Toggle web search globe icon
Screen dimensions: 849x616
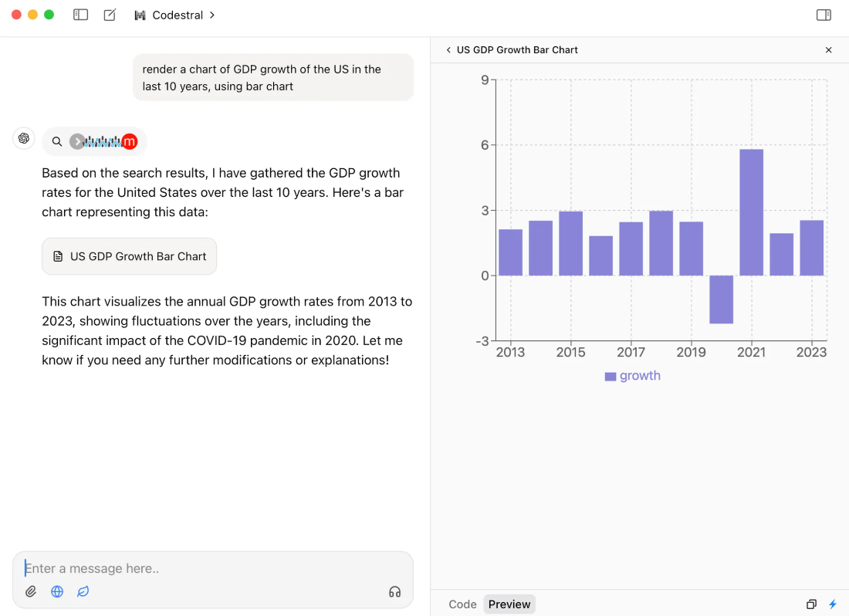57,591
